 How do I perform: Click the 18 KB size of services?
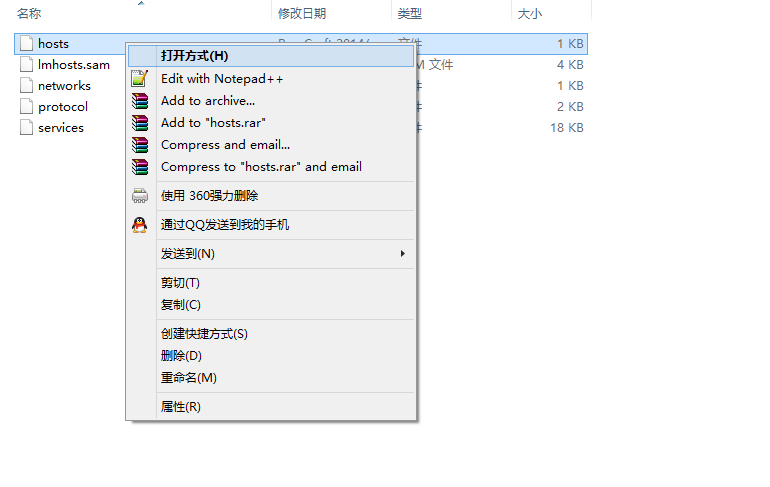point(567,128)
